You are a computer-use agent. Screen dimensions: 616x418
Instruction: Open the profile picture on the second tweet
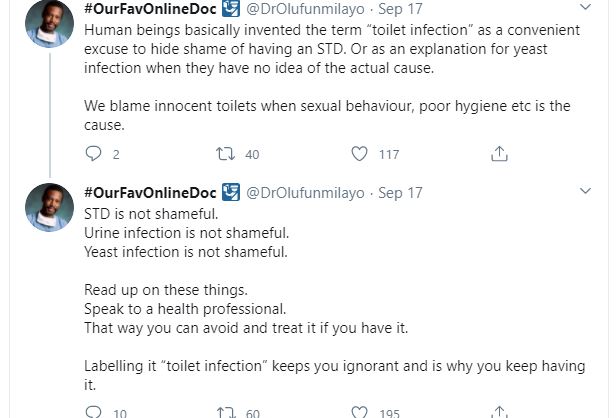point(48,207)
